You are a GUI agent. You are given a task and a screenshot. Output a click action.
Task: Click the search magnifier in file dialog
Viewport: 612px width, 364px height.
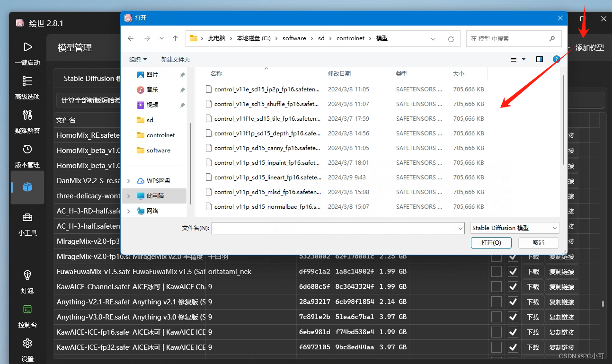pos(552,39)
